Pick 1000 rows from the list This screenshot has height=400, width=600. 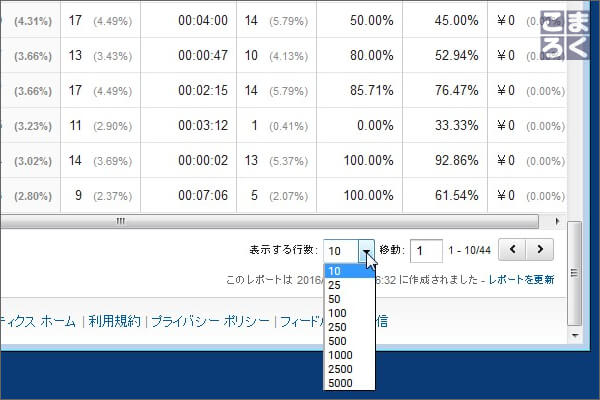pos(349,355)
